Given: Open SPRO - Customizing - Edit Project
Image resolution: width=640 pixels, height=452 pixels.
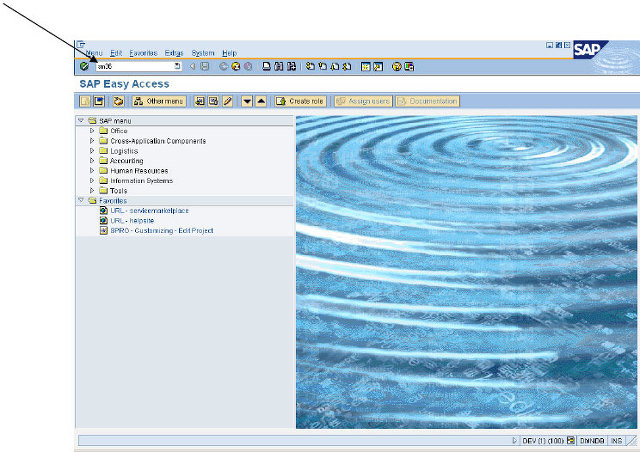Looking at the screenshot, I should [162, 231].
